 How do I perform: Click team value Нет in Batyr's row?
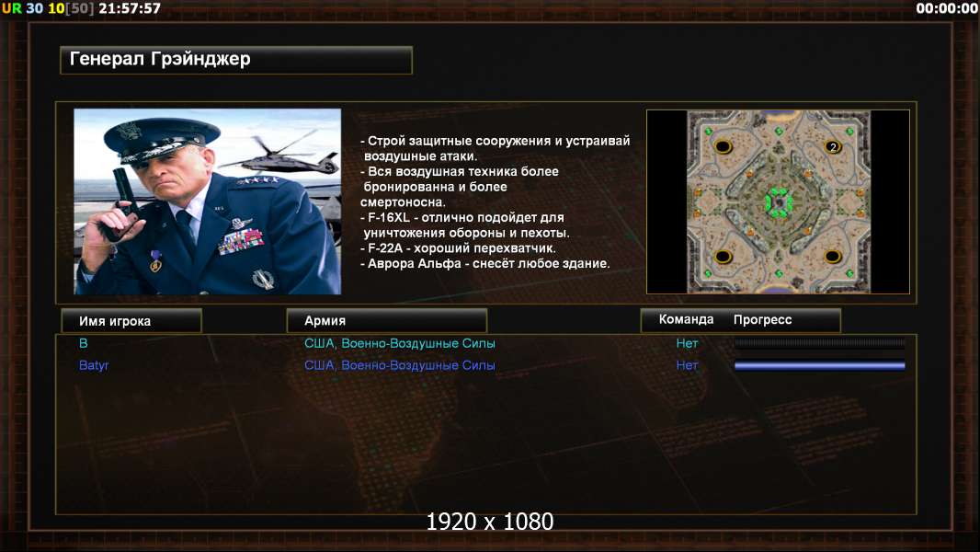click(687, 365)
